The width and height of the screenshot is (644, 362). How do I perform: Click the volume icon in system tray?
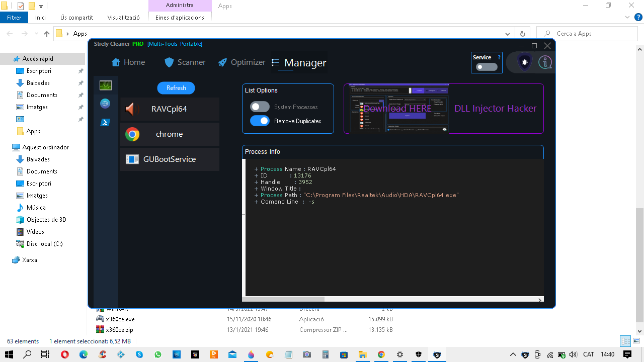click(573, 354)
